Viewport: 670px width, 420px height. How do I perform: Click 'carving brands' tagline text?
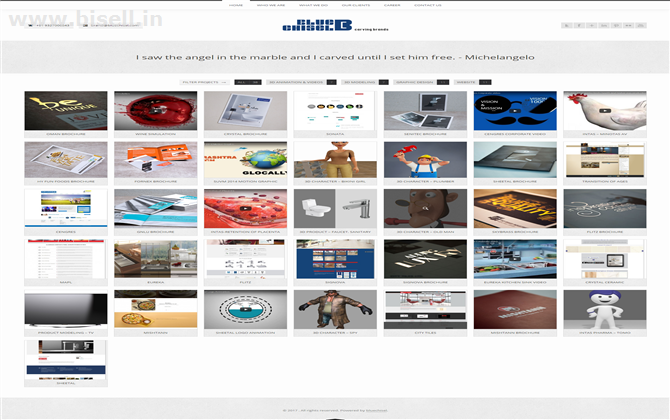[371, 29]
